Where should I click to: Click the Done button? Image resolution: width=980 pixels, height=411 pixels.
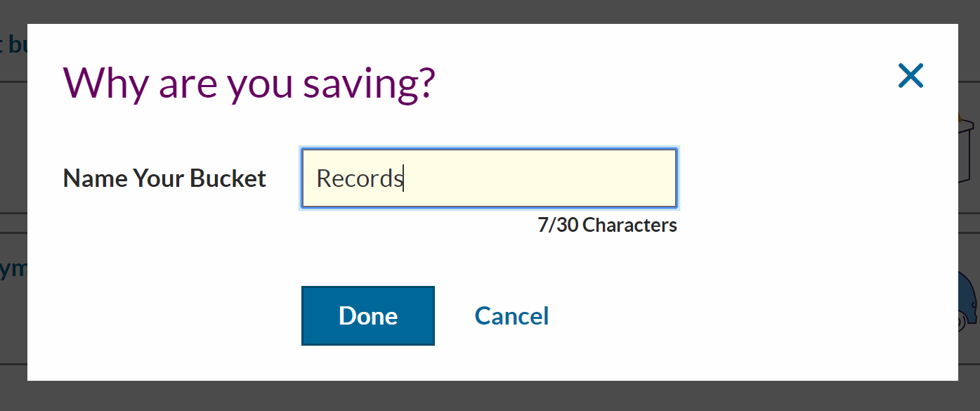coord(367,315)
